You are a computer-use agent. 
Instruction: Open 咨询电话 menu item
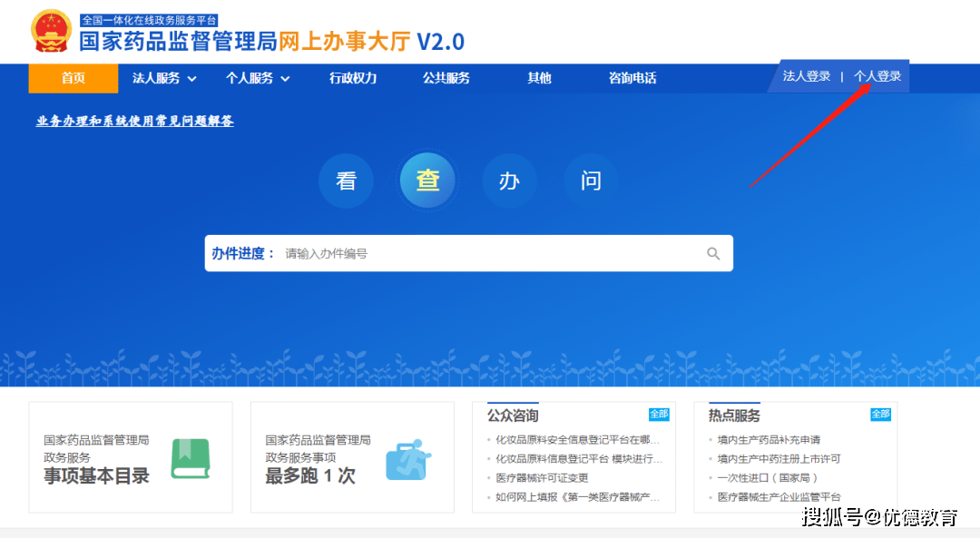[x=632, y=78]
